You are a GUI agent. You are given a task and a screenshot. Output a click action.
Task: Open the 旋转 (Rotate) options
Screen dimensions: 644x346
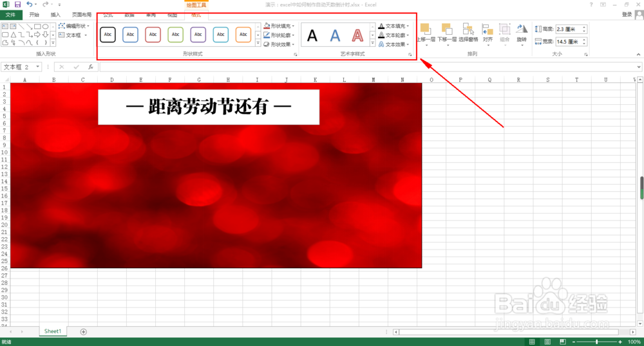point(522,33)
